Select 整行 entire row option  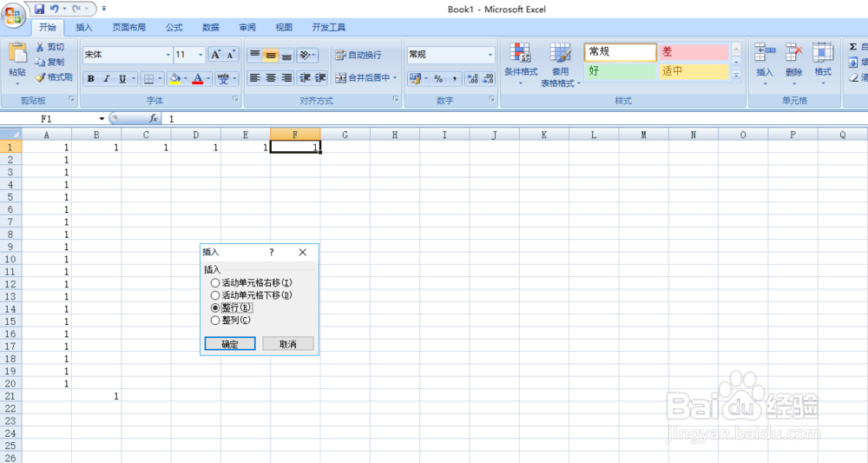215,308
